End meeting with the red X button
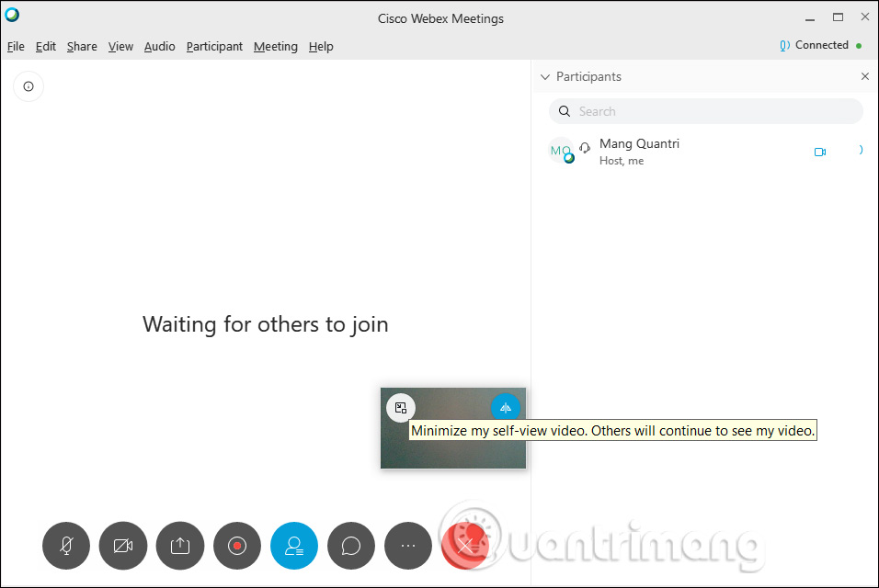879x588 pixels. point(465,546)
